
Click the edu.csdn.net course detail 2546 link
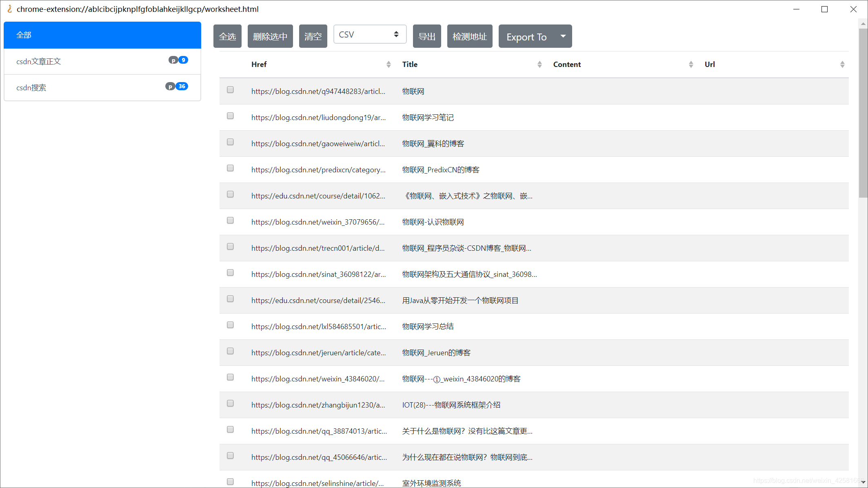(x=318, y=301)
